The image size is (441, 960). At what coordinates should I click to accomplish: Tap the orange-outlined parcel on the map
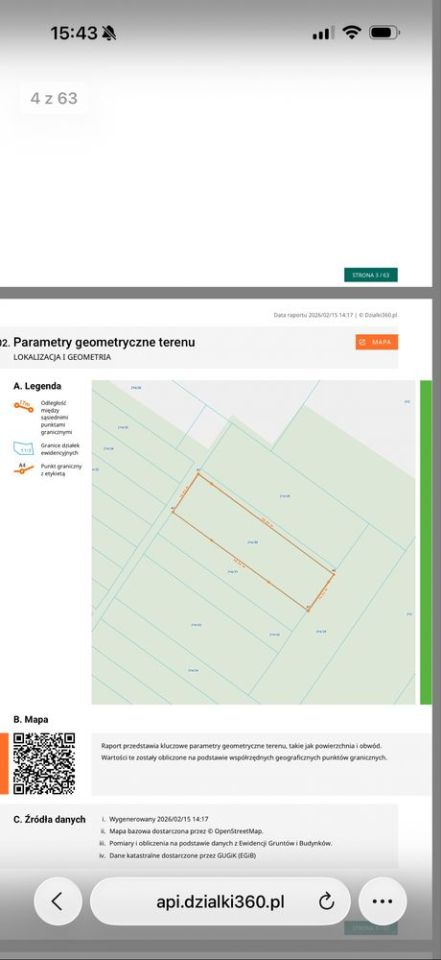(x=253, y=541)
